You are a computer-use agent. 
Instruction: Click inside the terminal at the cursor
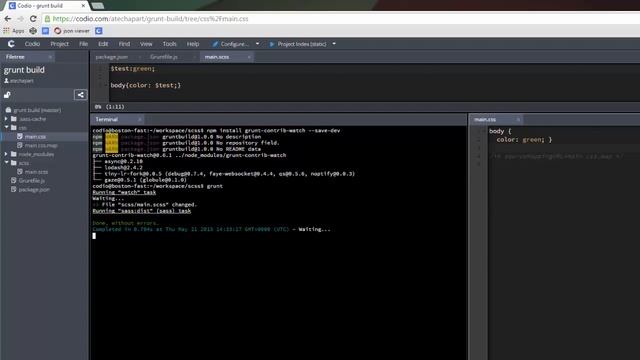[94, 236]
